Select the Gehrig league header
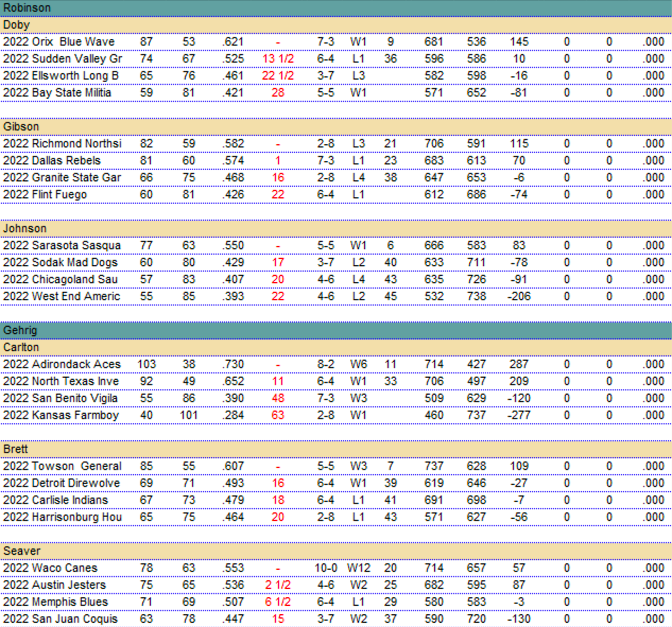Image resolution: width=672 pixels, height=627 pixels. (x=336, y=330)
